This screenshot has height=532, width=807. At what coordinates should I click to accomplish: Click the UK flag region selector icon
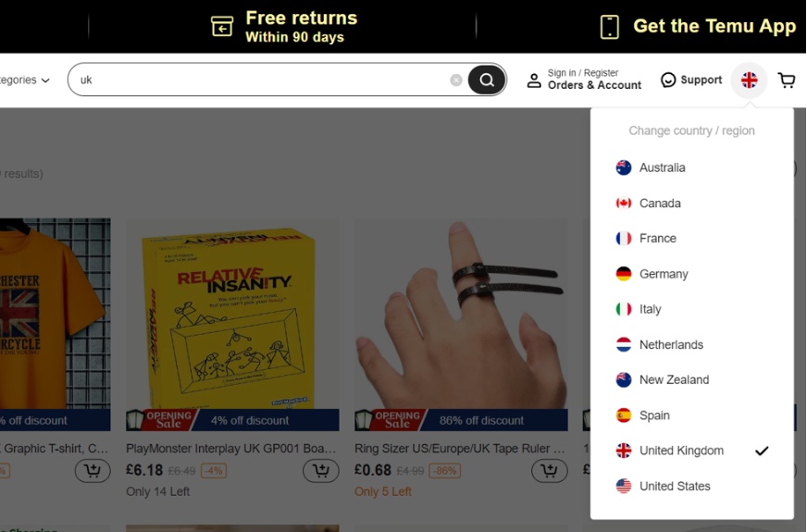tap(749, 80)
